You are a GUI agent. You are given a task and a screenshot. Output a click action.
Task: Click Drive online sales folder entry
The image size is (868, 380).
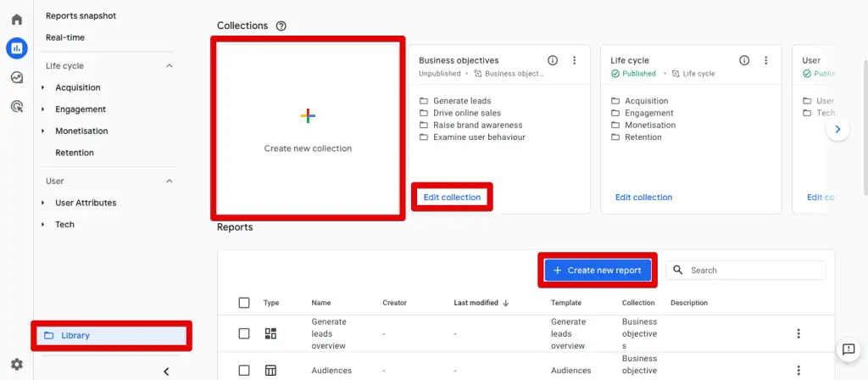(x=460, y=113)
